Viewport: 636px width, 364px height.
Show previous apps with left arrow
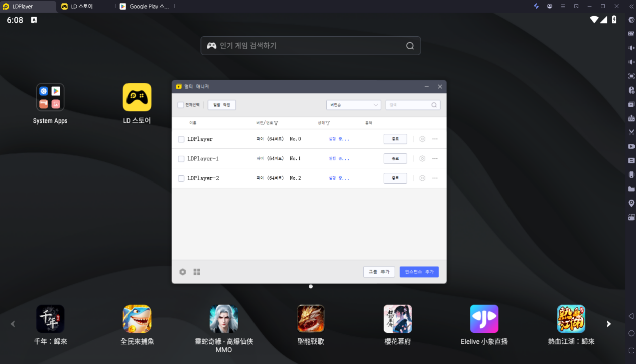(13, 324)
